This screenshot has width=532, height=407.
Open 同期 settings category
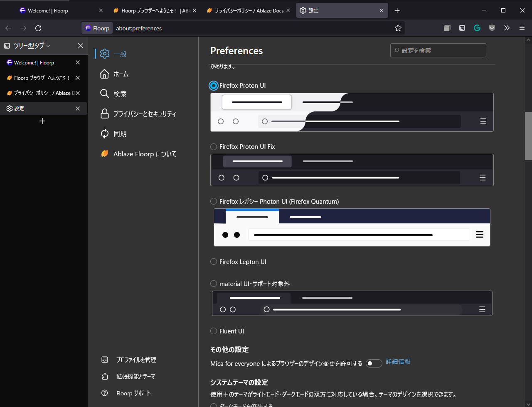pyautogui.click(x=143, y=133)
